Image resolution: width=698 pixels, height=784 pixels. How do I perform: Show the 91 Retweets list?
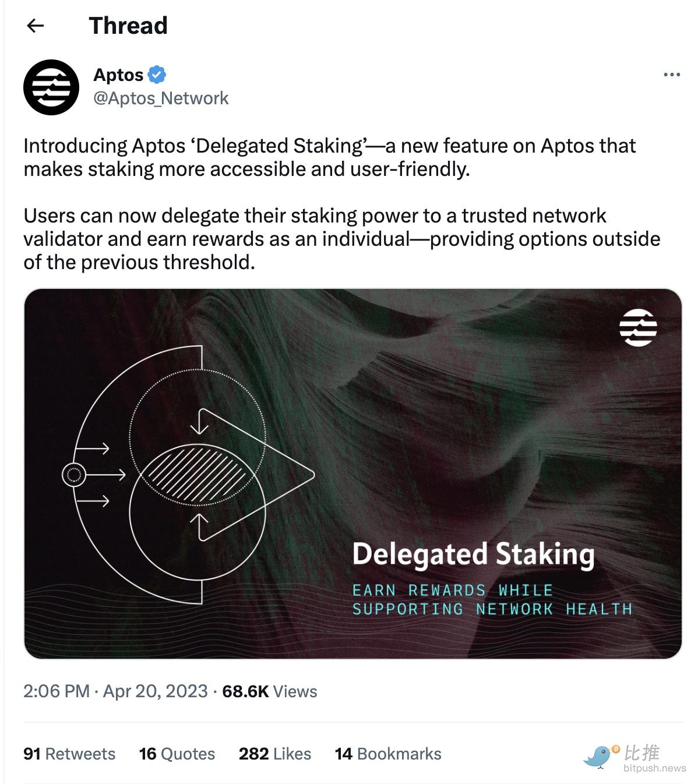pyautogui.click(x=69, y=754)
